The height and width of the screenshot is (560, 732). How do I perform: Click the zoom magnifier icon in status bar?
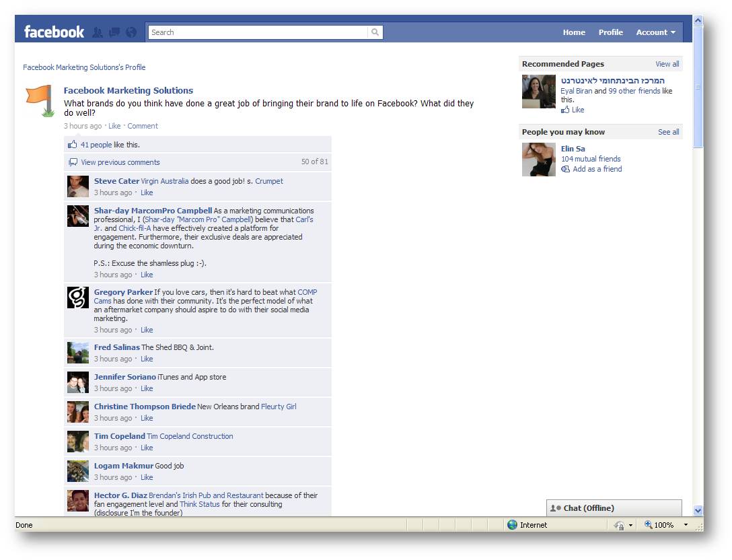point(649,524)
